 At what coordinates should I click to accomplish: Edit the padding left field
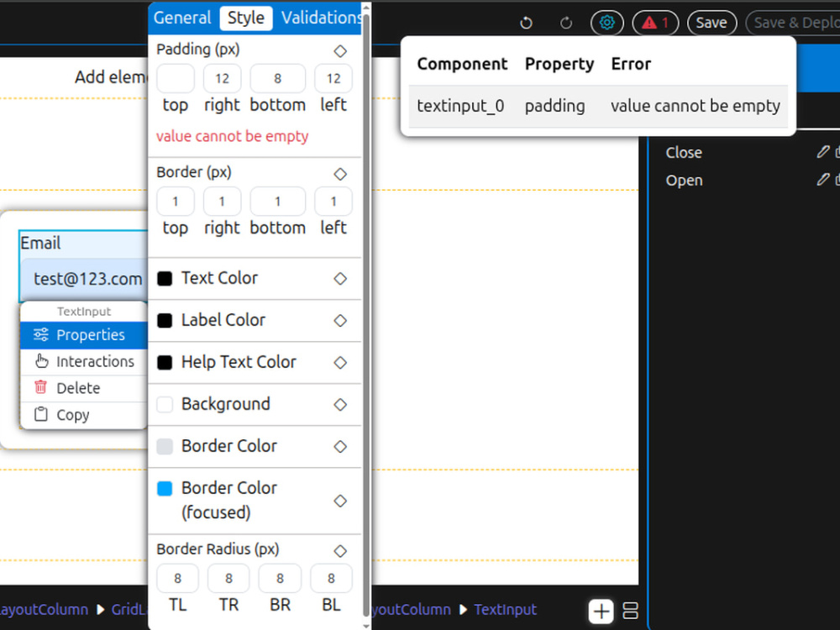tap(333, 79)
